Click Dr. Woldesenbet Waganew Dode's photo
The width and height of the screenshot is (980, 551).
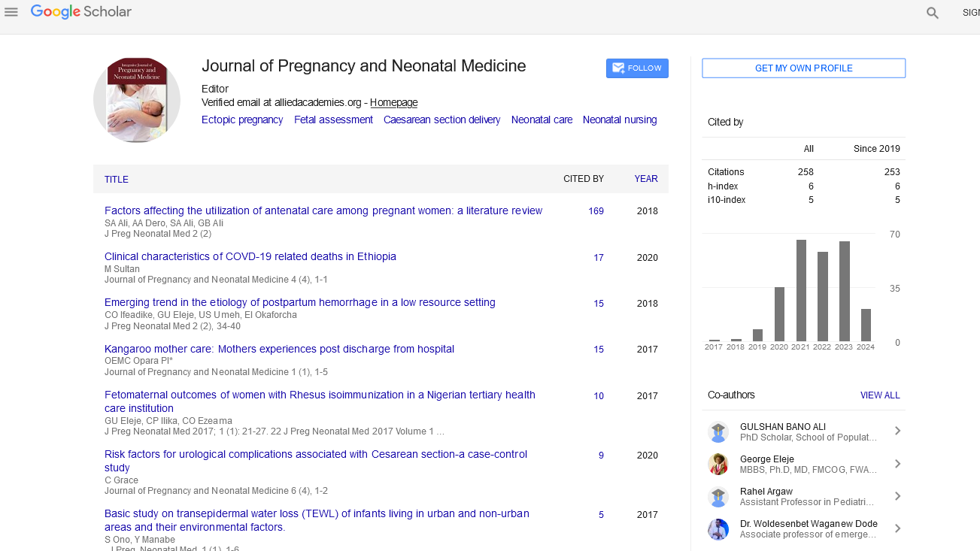coord(718,529)
